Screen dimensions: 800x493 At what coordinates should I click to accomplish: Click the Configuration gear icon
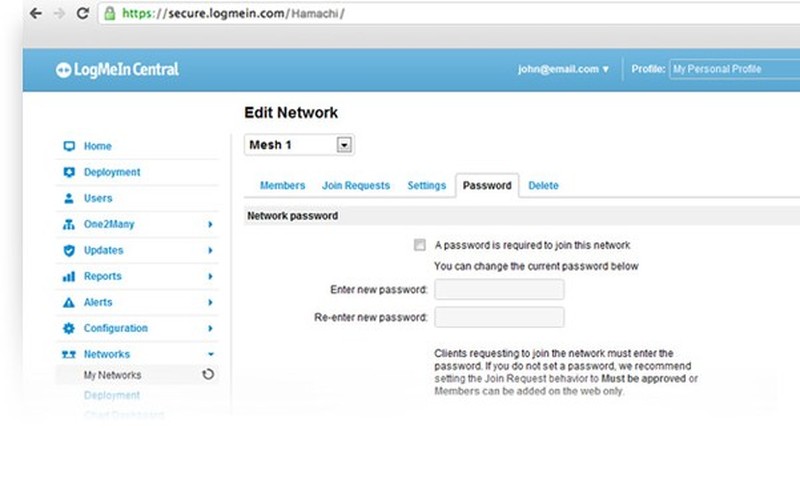click(69, 328)
